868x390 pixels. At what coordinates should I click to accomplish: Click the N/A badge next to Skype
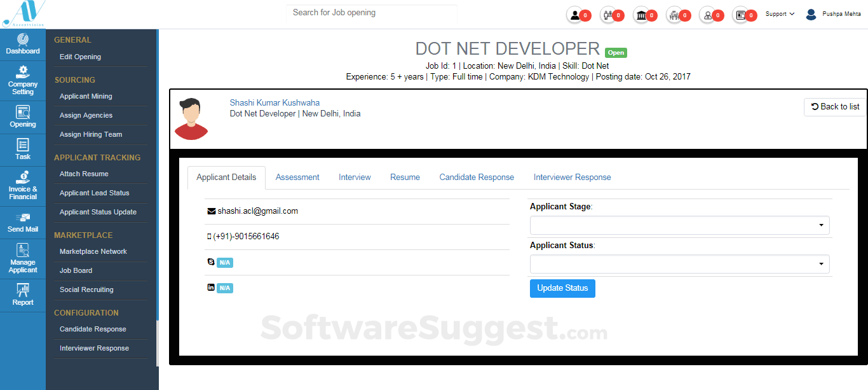225,262
